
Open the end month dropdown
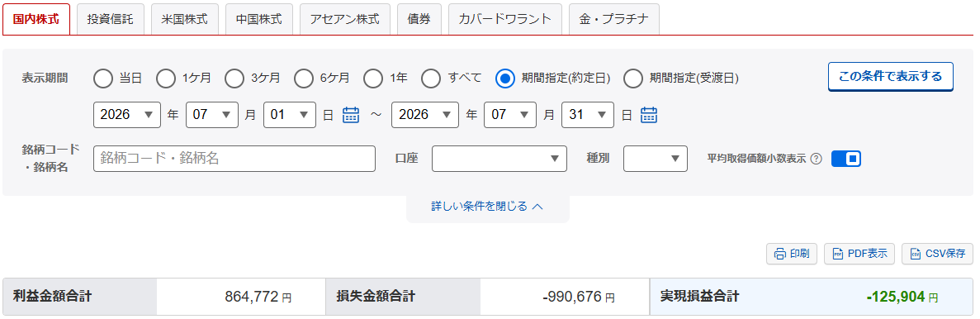[x=510, y=115]
